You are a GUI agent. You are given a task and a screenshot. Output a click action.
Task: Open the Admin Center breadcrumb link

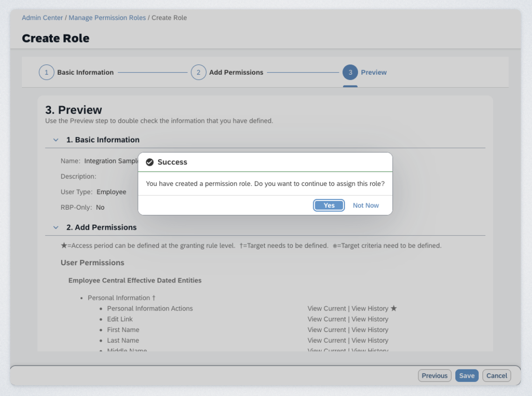tap(43, 18)
